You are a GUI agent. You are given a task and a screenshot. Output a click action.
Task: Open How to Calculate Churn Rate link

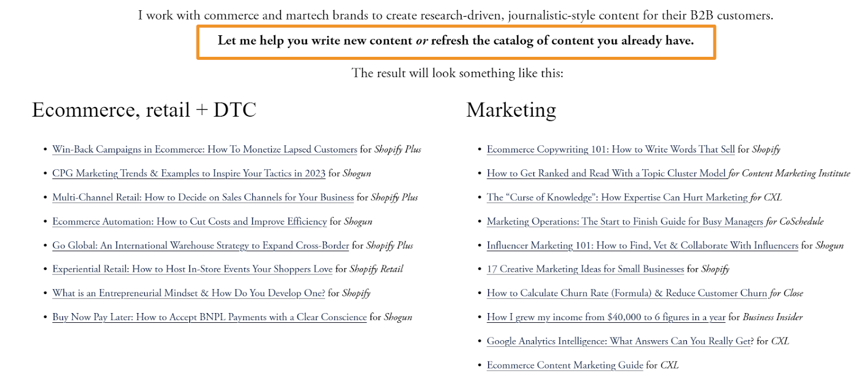[x=628, y=293]
